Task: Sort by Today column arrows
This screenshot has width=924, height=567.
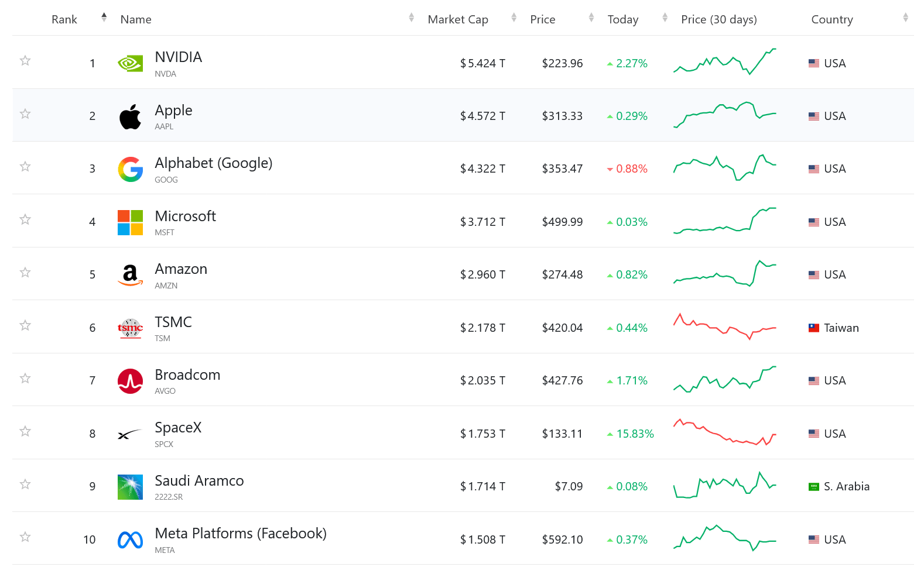Action: click(665, 18)
